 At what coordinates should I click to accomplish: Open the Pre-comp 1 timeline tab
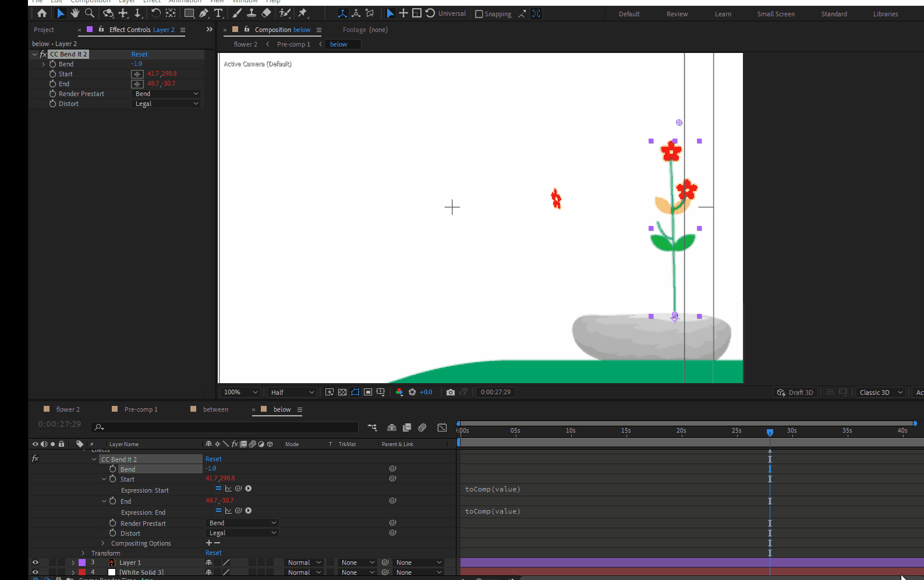click(x=141, y=409)
